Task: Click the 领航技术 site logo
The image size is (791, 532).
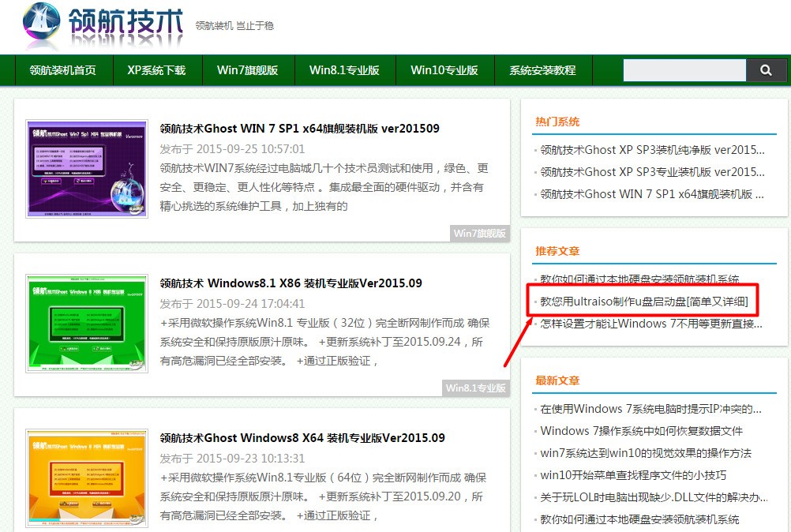Action: pos(104,27)
